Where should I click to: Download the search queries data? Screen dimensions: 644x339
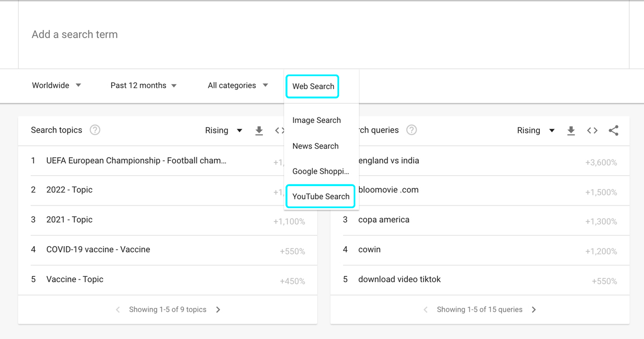point(571,130)
